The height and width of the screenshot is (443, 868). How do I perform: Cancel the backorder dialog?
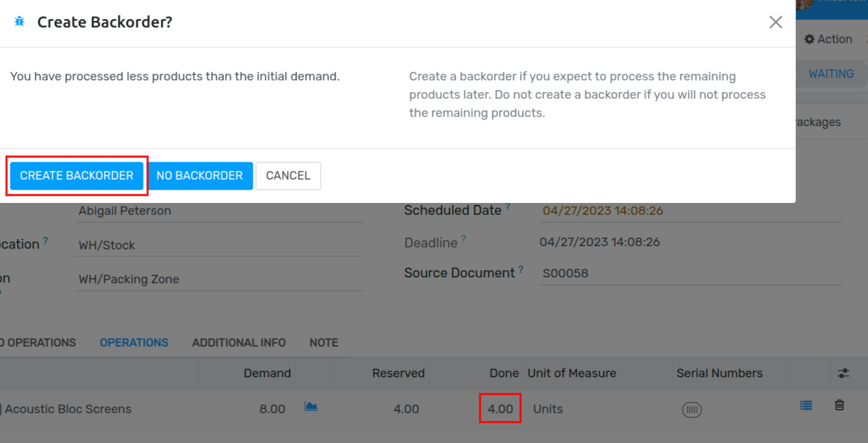pos(288,176)
